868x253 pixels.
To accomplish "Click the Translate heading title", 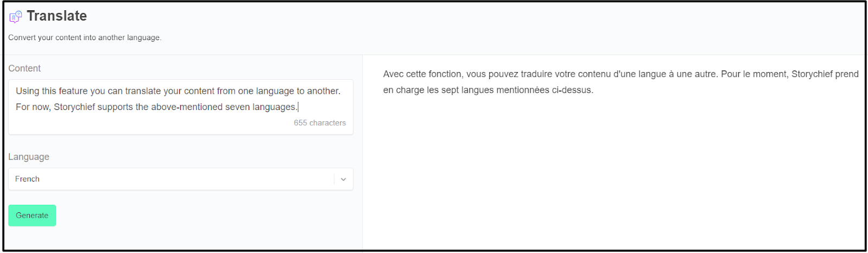I will click(x=57, y=16).
